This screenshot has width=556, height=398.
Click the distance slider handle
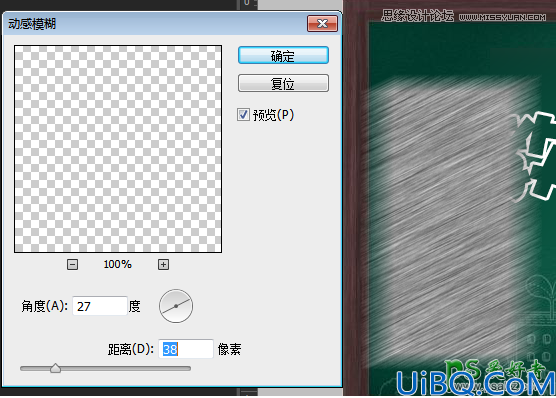(x=55, y=368)
